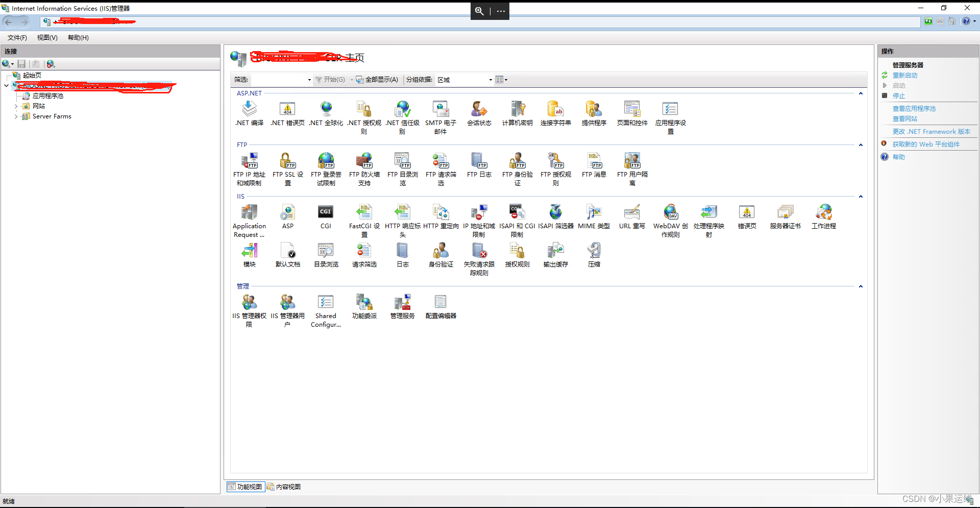980x508 pixels.
Task: Switch to 功能视图 tab
Action: pos(246,487)
